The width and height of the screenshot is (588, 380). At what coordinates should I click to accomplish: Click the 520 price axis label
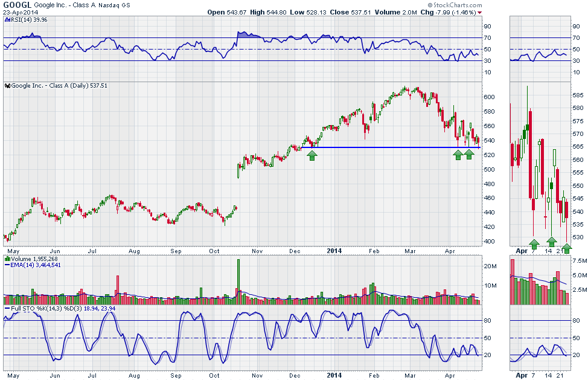point(489,155)
